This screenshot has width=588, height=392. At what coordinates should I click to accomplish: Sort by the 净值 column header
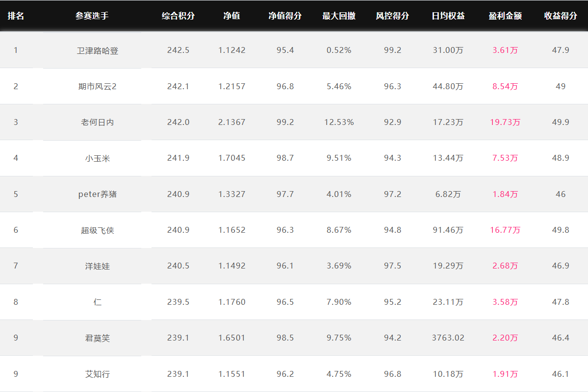pos(232,16)
